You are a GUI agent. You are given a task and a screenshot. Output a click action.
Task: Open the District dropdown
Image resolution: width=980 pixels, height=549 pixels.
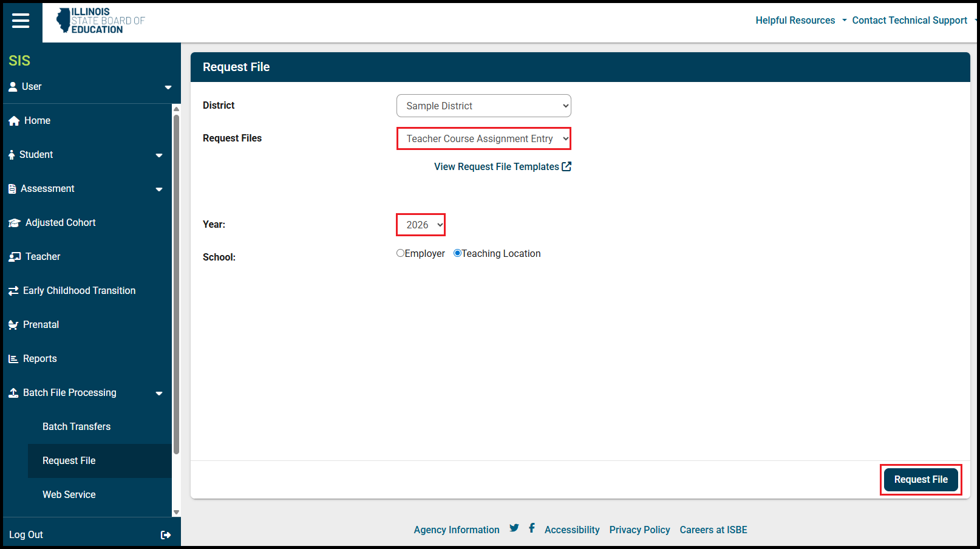[x=483, y=106]
